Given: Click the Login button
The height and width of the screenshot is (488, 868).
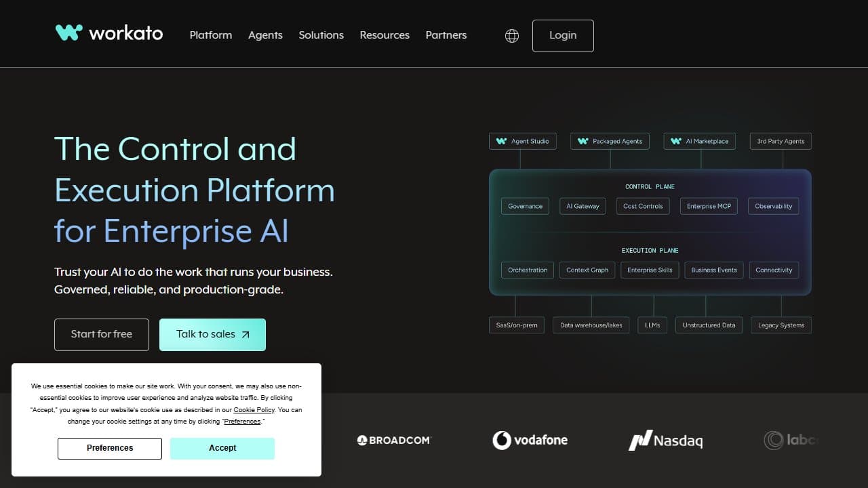Looking at the screenshot, I should pyautogui.click(x=563, y=36).
